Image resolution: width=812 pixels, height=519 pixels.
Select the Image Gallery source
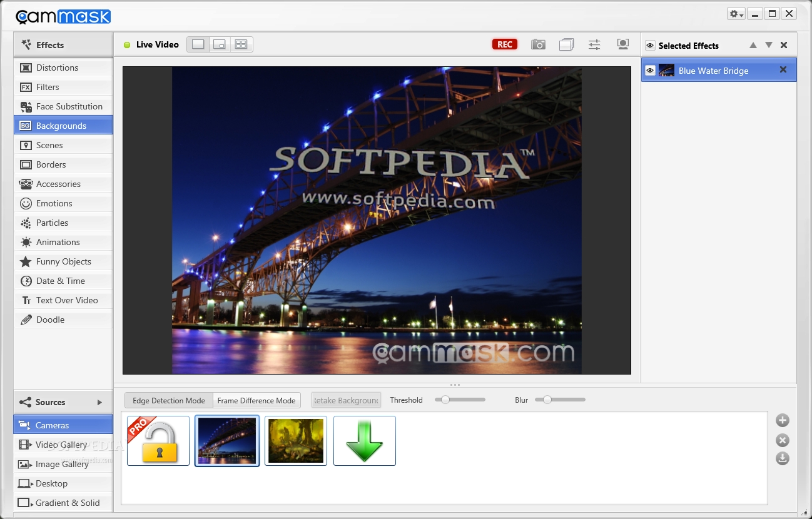(63, 464)
